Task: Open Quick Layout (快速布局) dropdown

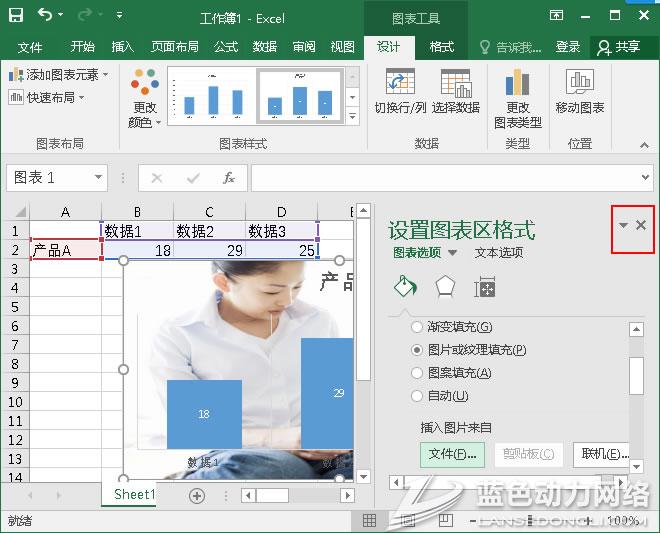Action: click(x=48, y=97)
